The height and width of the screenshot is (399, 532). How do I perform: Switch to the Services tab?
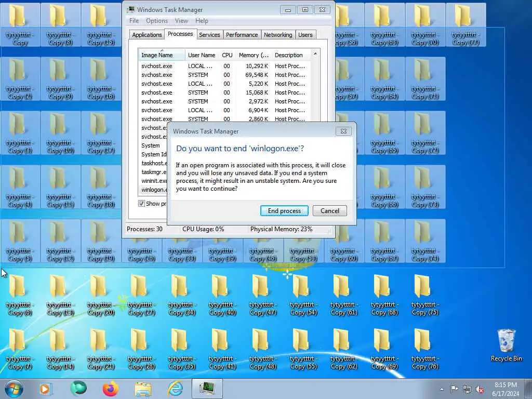click(x=209, y=35)
